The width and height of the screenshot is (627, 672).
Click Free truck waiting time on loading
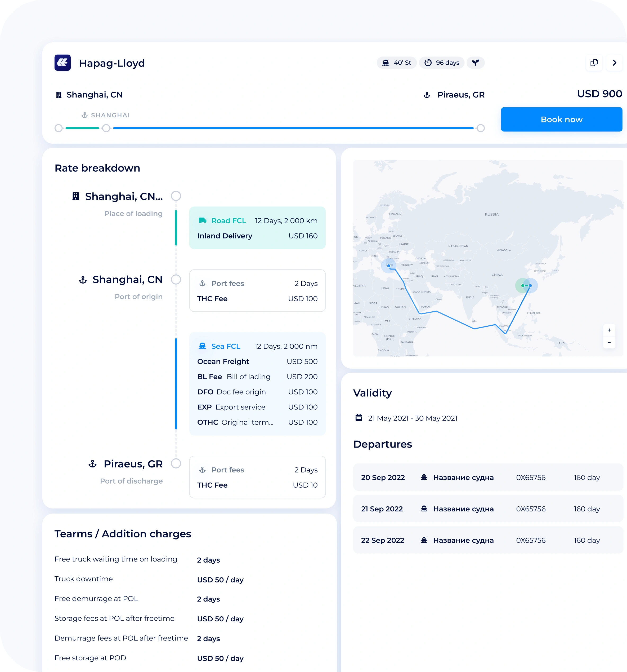click(x=116, y=559)
